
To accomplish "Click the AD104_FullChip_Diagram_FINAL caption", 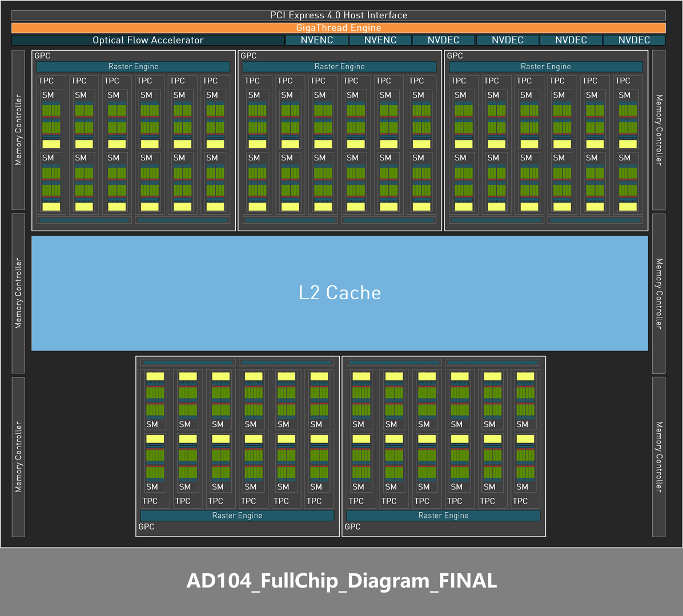I will pos(341,581).
